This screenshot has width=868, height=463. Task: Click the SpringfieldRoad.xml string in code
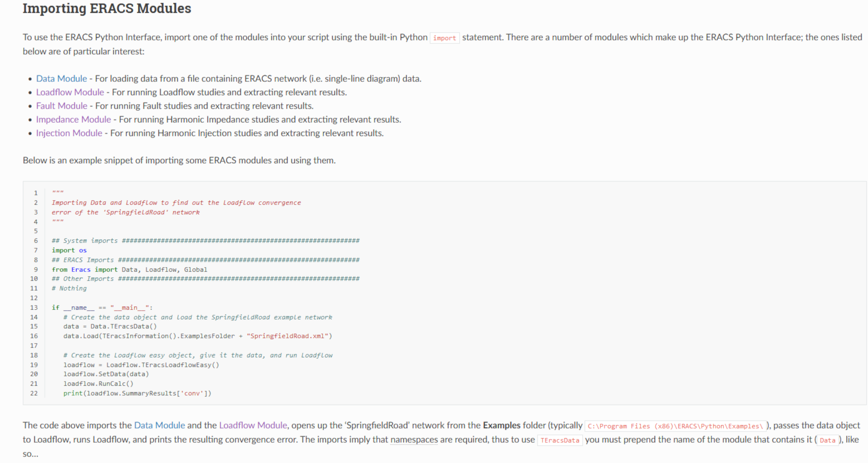288,336
